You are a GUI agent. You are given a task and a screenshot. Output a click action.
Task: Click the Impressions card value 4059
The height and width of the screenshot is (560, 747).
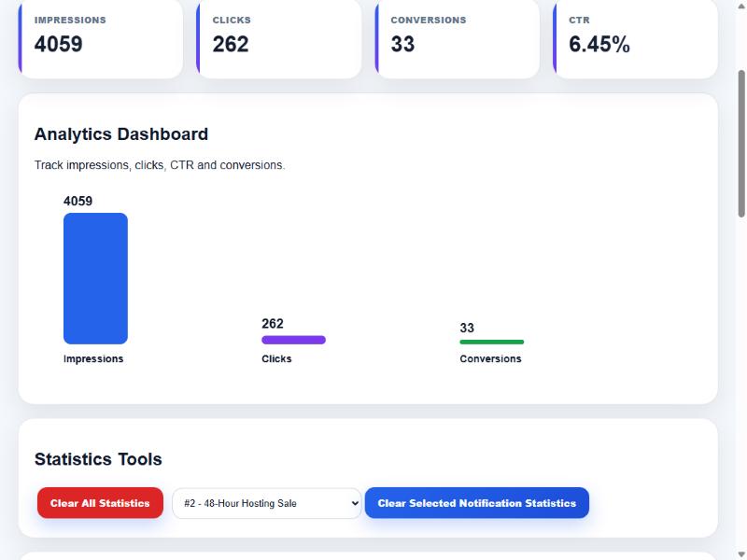coord(59,44)
